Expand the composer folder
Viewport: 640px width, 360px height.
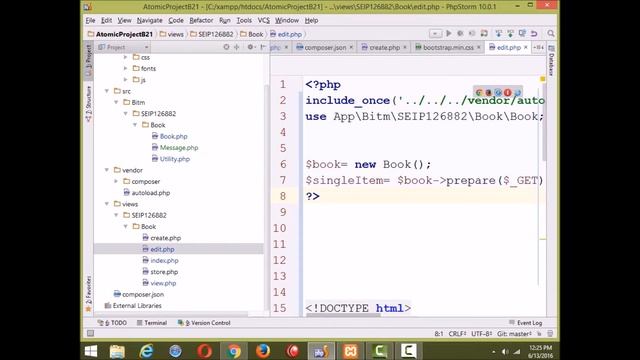tap(116, 182)
